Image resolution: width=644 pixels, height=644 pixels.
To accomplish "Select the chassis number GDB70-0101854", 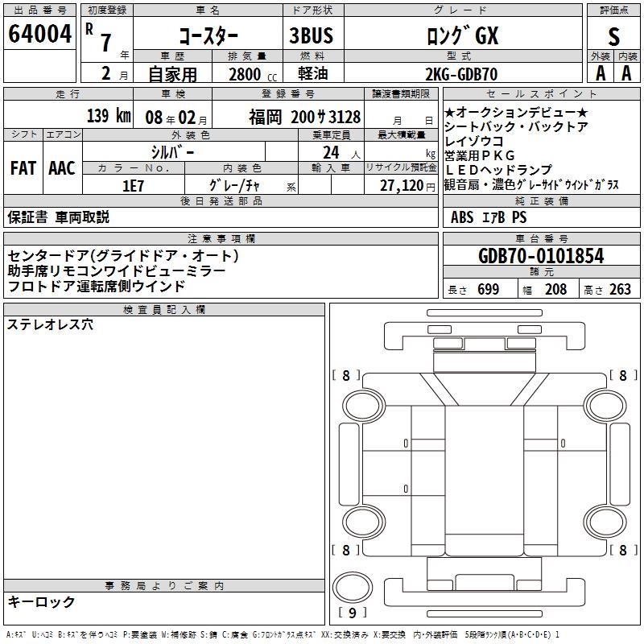I will pos(541,256).
